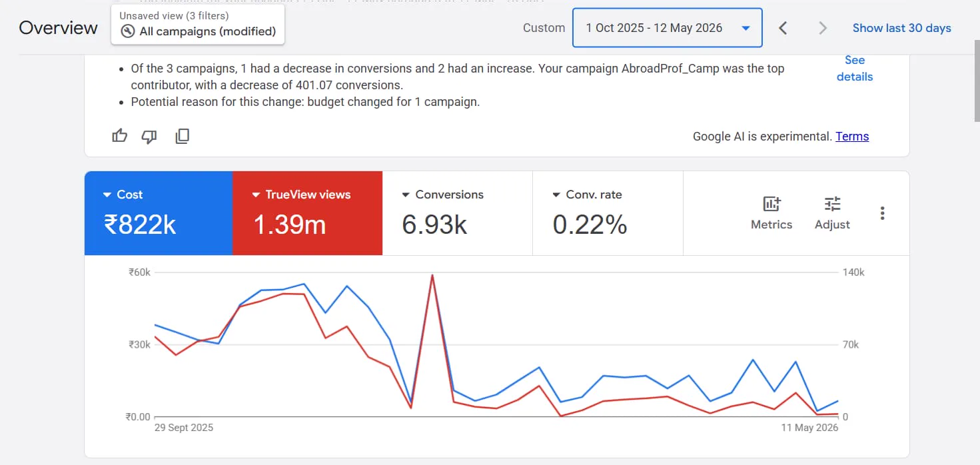Click the thumbs down feedback icon

pos(149,137)
